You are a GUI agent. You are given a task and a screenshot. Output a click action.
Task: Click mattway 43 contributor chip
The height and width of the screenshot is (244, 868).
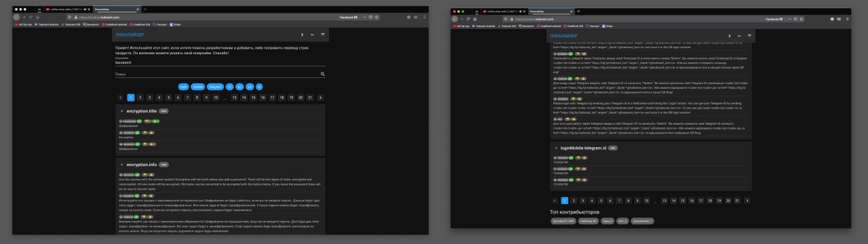(589, 221)
